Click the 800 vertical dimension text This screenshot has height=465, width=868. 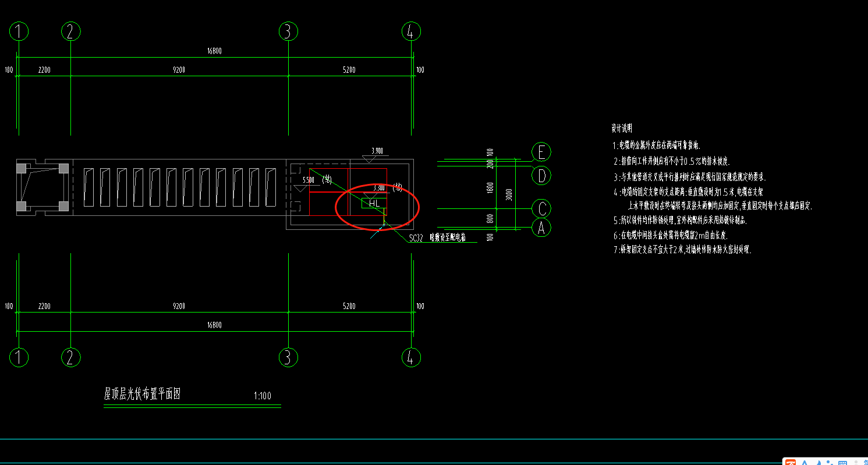click(490, 218)
